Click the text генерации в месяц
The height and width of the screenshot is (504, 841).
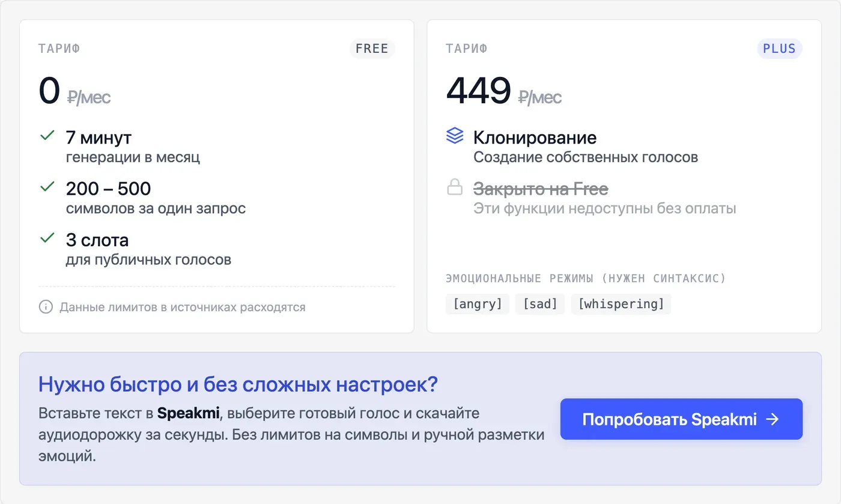click(x=133, y=157)
